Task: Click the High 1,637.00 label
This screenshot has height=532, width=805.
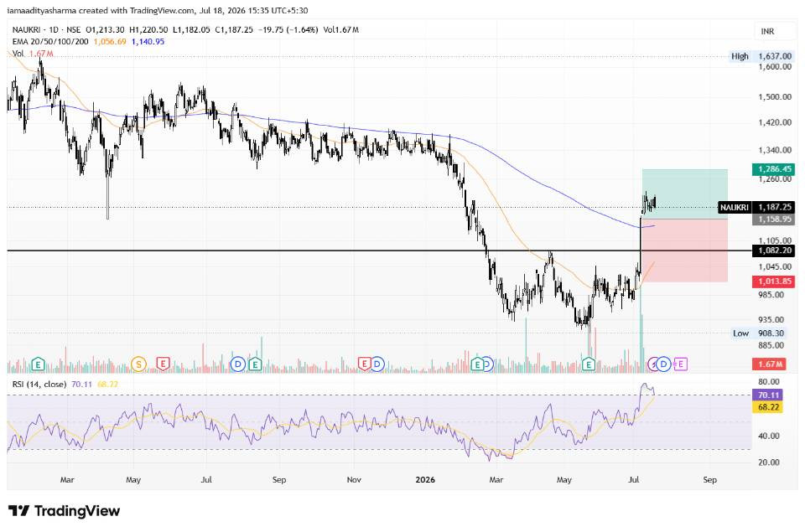Action: (762, 56)
